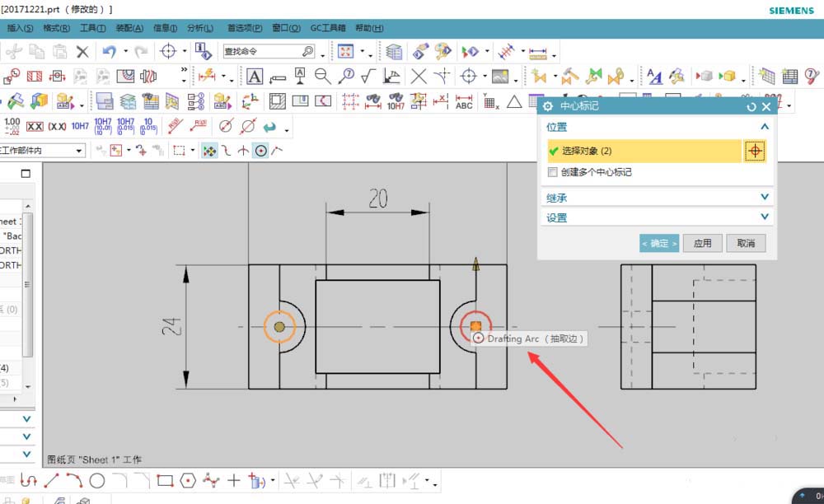Select the Line sketch tool
Screen dimensions: 824x504
tap(51, 480)
